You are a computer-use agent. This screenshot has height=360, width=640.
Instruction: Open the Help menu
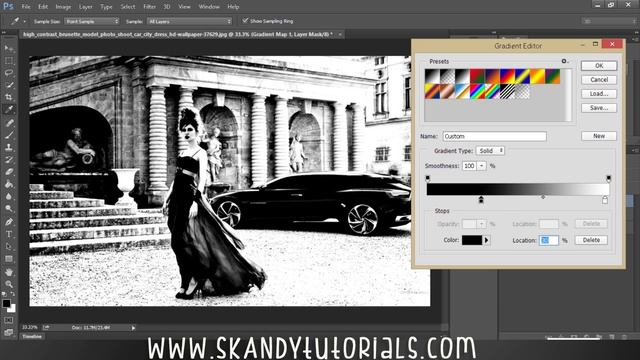pyautogui.click(x=233, y=7)
